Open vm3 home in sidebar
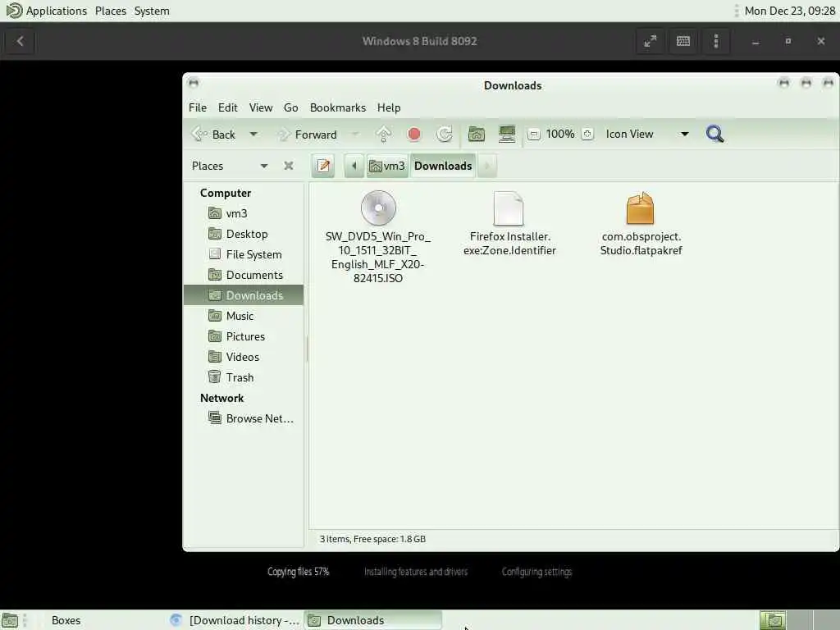This screenshot has height=630, width=840. pos(244,213)
